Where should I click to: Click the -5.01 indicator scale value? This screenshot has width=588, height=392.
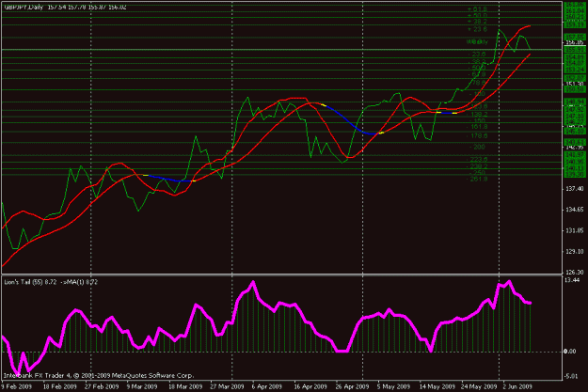pyautogui.click(x=571, y=376)
